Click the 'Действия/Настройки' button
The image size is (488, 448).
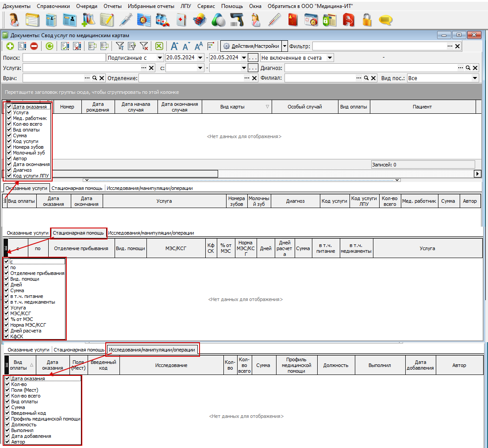click(x=251, y=46)
